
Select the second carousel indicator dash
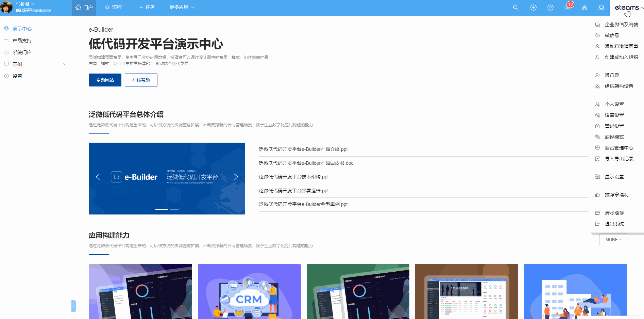[174, 209]
